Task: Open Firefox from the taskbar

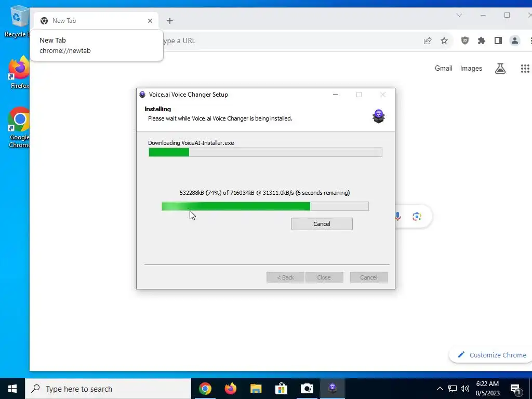Action: pos(230,389)
